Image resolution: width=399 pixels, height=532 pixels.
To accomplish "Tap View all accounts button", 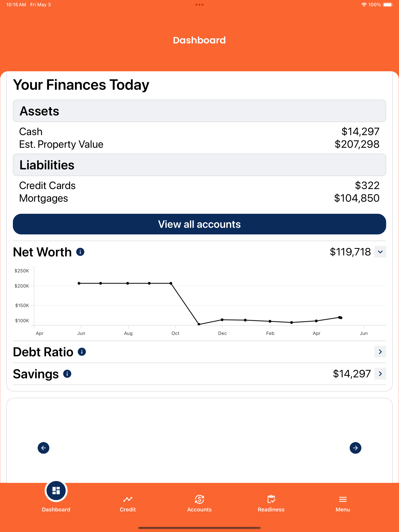I will (199, 224).
